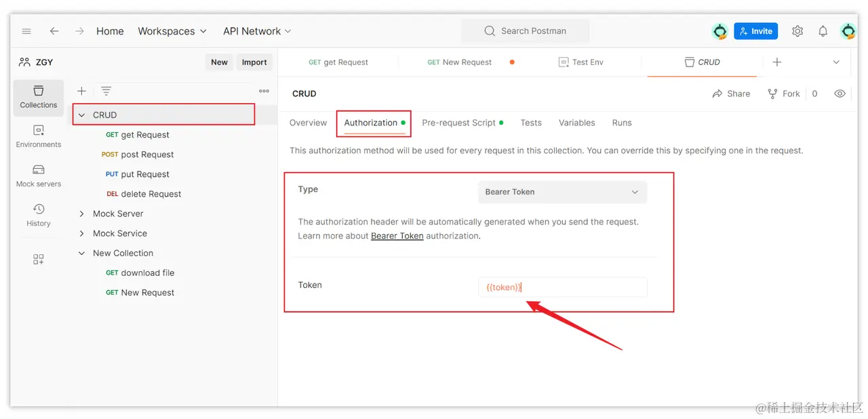Open the settings gear icon
Image resolution: width=868 pixels, height=419 pixels.
point(797,31)
